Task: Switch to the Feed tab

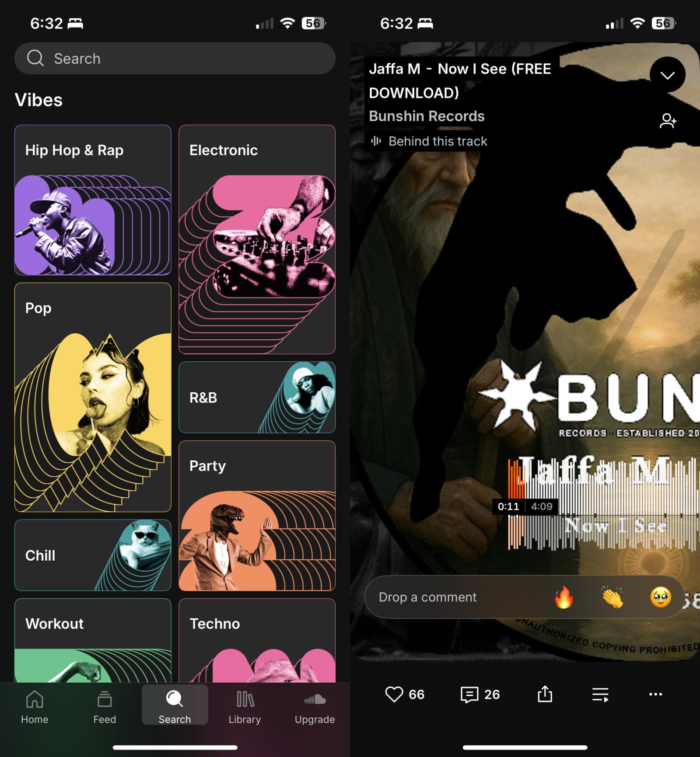Action: [105, 706]
